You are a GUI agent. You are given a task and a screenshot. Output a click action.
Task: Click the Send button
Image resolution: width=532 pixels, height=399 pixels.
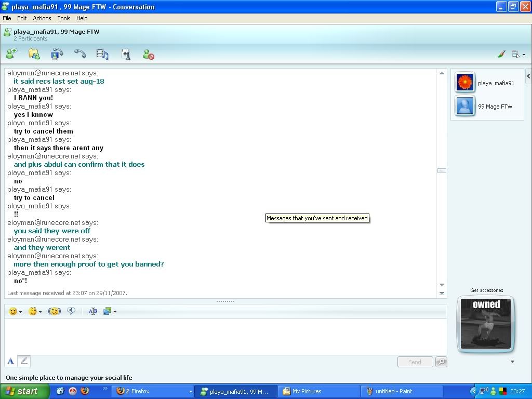[x=415, y=362]
